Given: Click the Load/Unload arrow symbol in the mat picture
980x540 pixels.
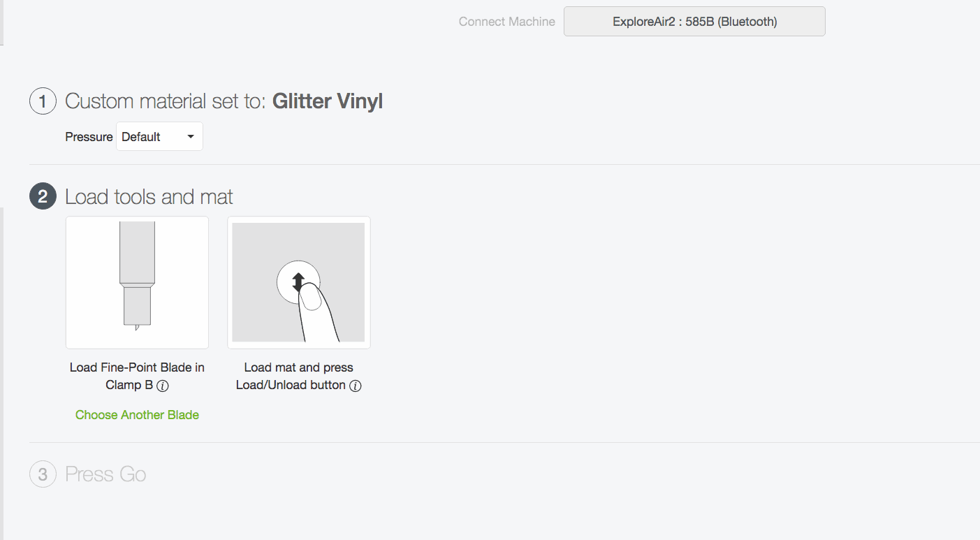Looking at the screenshot, I should point(298,282).
